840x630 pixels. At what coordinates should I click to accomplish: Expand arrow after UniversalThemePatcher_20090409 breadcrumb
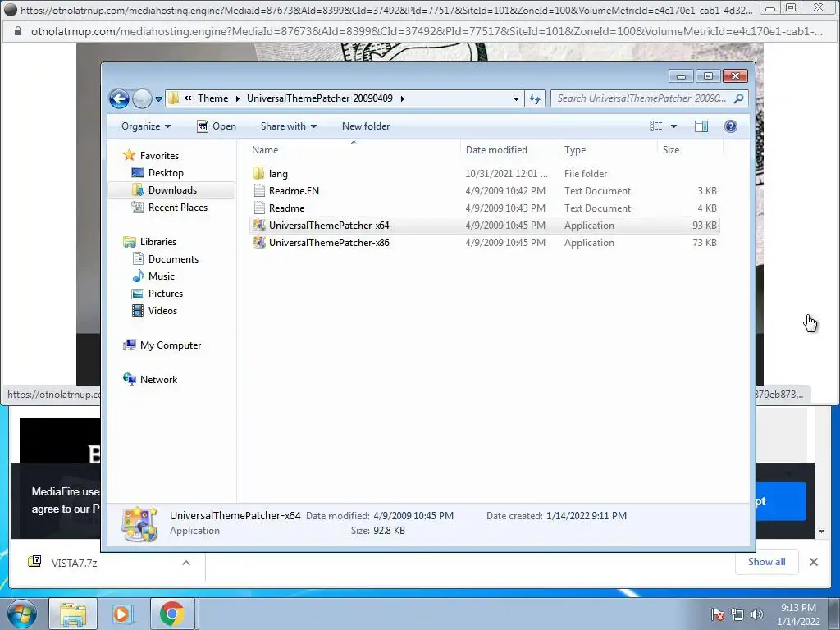point(402,98)
